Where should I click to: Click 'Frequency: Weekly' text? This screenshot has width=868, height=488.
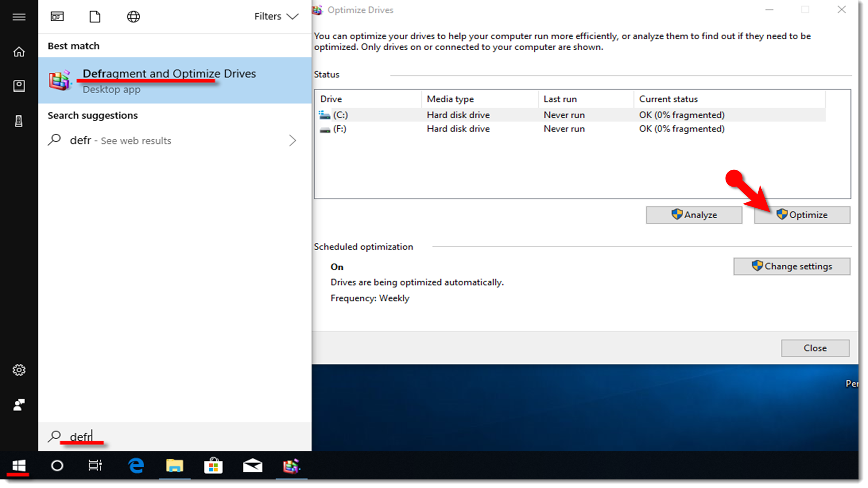(370, 298)
